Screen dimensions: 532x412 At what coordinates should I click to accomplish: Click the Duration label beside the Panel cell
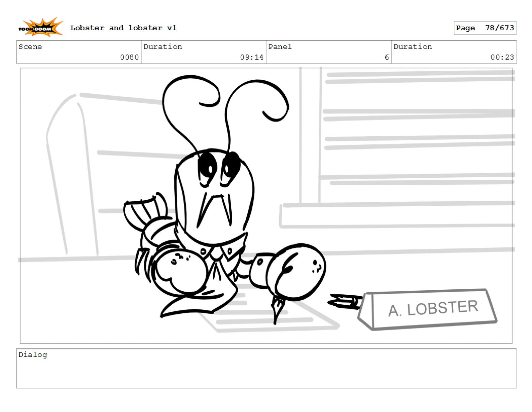tap(413, 47)
